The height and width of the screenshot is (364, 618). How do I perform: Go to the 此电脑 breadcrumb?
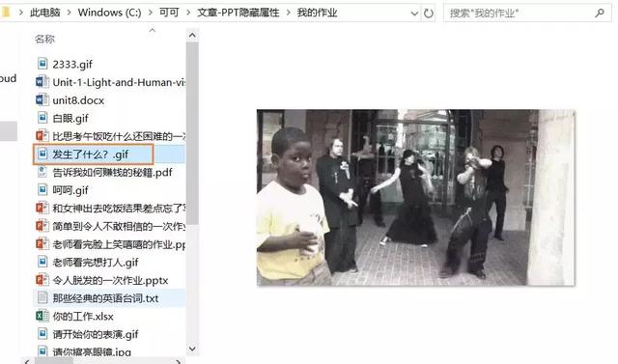pyautogui.click(x=45, y=13)
